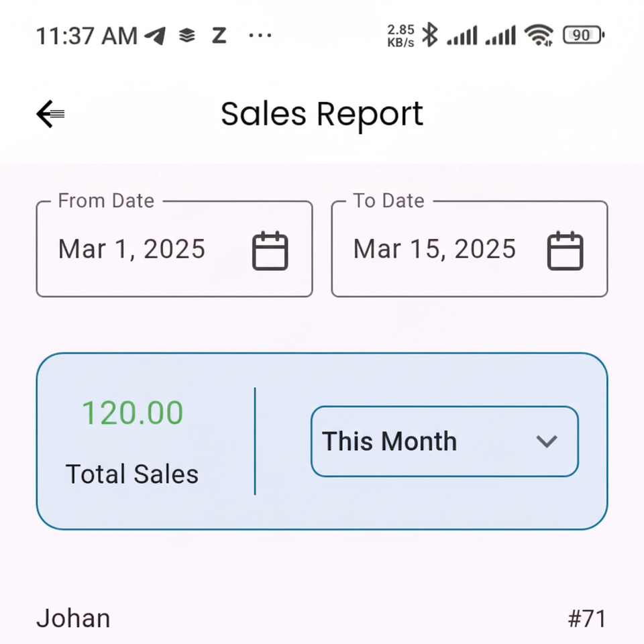Tap the three-dots notification overflow icon
The height and width of the screenshot is (644, 644).
pos(260,36)
